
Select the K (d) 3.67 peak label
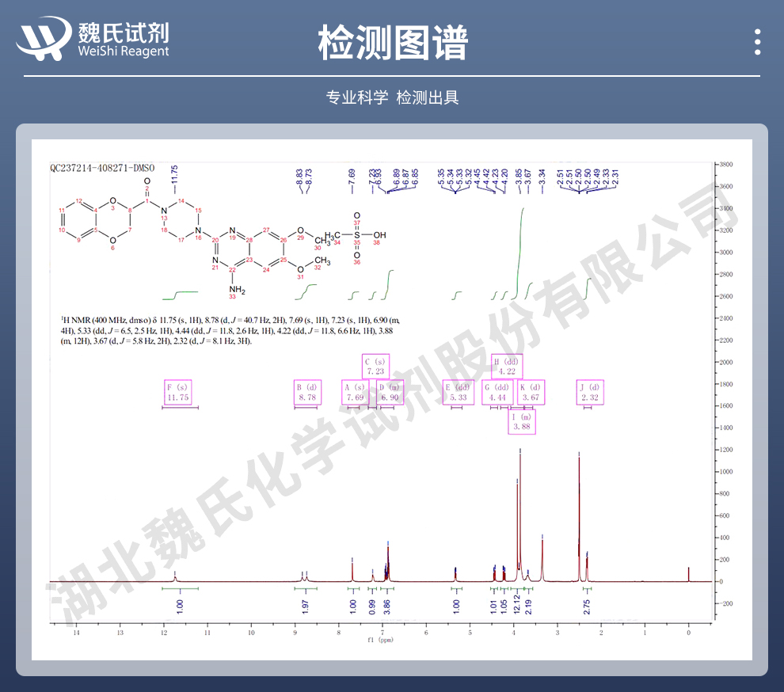(531, 393)
